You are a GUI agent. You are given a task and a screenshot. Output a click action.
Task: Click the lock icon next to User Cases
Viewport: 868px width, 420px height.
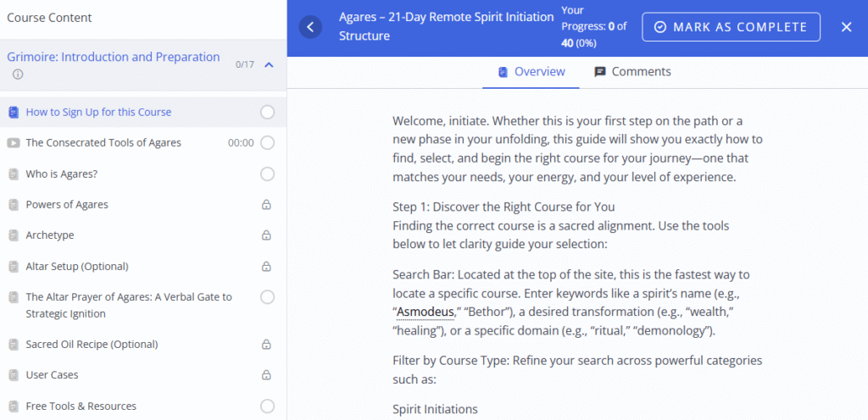[x=267, y=375]
